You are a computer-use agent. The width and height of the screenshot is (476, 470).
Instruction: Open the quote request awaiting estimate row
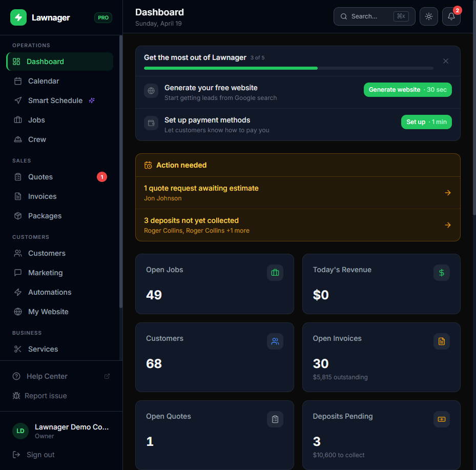tap(298, 193)
